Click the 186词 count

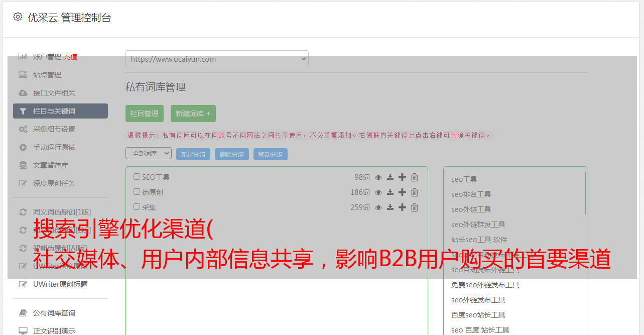point(360,192)
